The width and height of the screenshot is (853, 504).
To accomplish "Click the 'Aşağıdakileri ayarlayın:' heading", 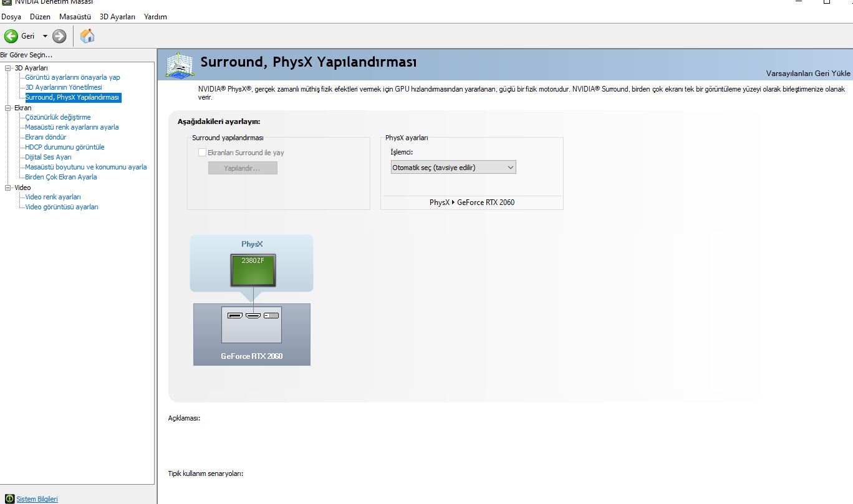I will tap(219, 121).
